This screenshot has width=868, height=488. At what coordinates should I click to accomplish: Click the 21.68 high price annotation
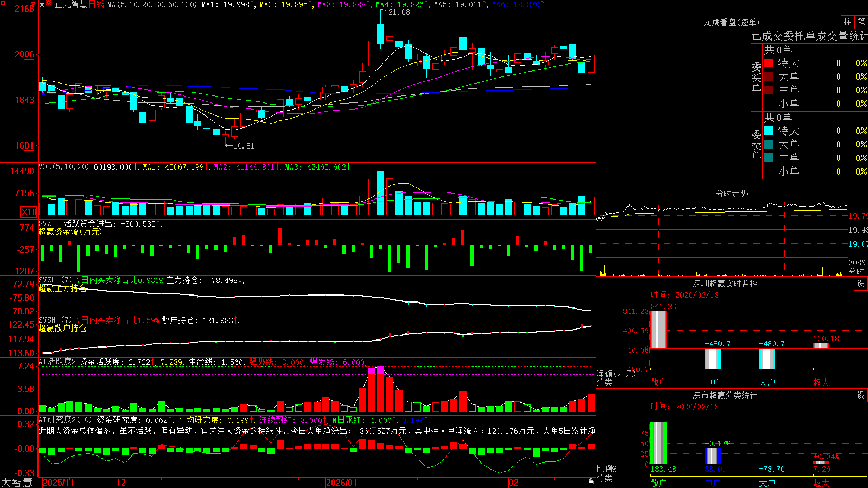tap(399, 12)
